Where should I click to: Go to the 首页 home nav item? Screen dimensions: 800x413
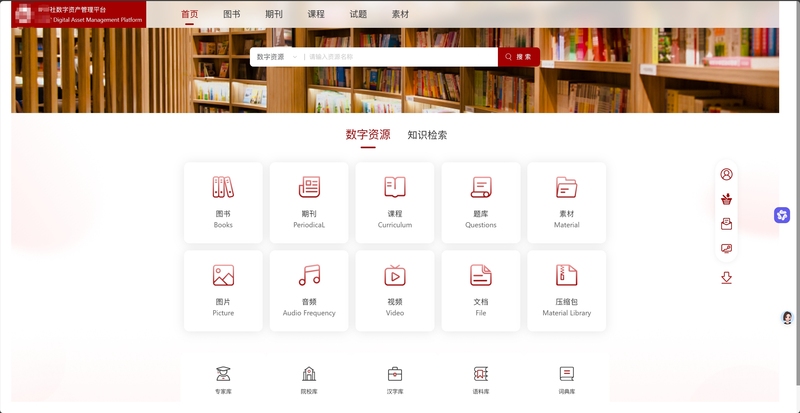[x=189, y=14]
